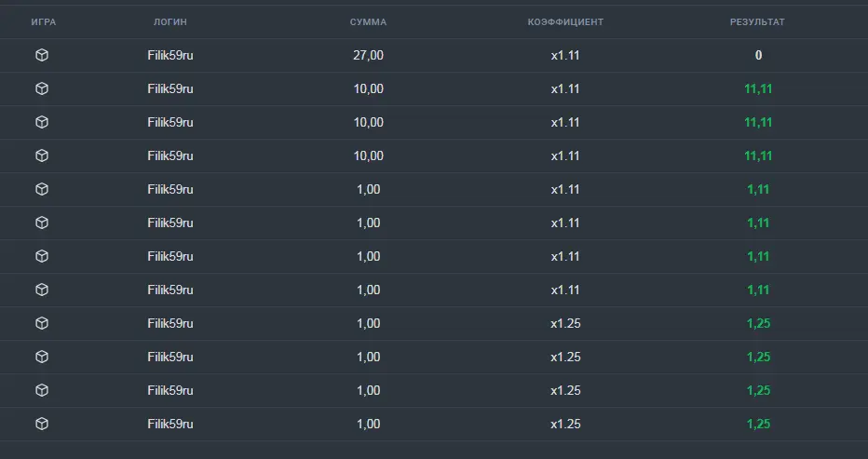Sort by the СУММА column header

(x=368, y=22)
